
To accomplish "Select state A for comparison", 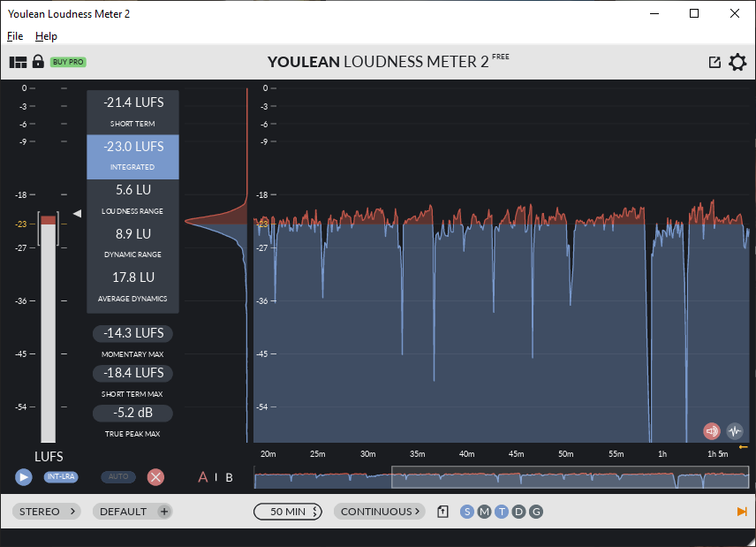I will (x=203, y=477).
